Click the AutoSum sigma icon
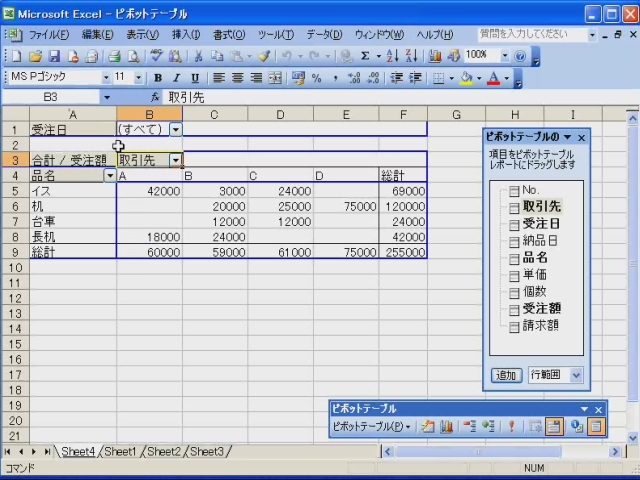The width and height of the screenshot is (640, 480). [364, 56]
